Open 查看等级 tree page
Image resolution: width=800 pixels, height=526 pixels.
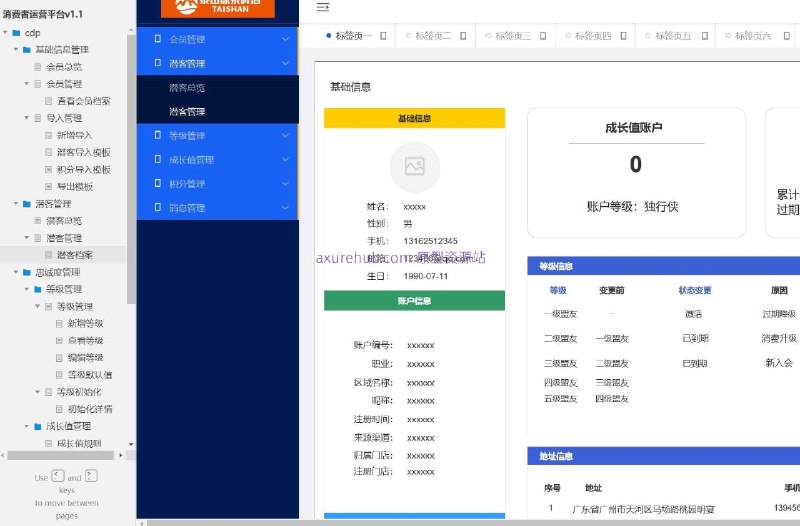point(86,340)
